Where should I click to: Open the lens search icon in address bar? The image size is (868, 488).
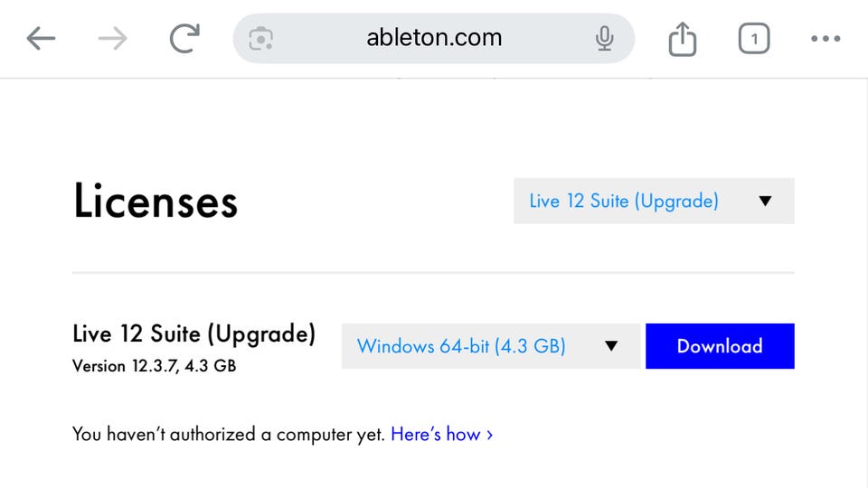point(261,38)
